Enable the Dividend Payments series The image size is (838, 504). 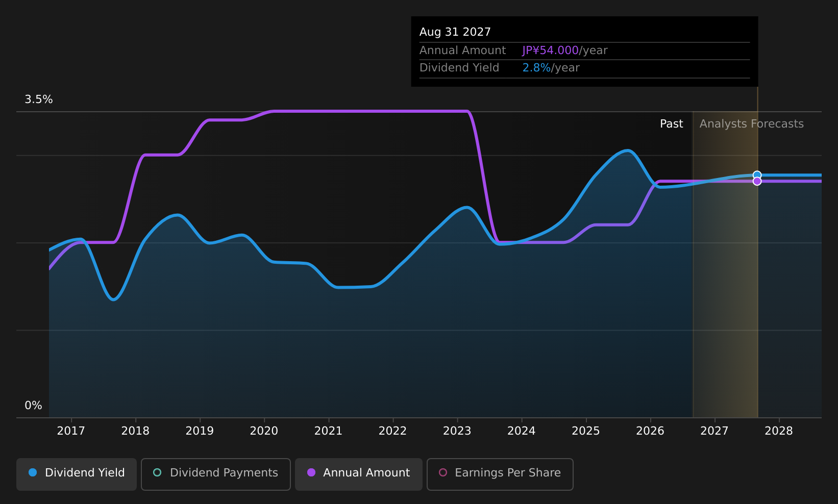pos(216,474)
